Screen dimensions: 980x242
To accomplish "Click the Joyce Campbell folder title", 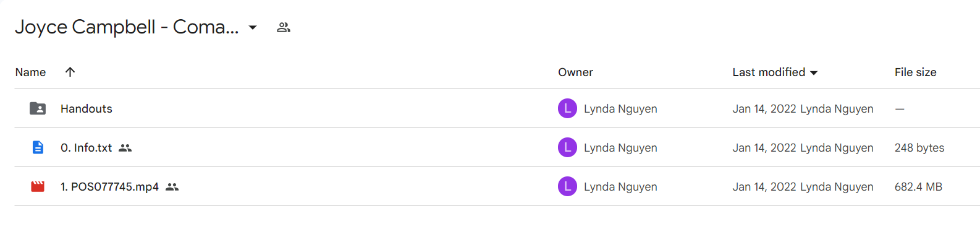I will click(127, 27).
